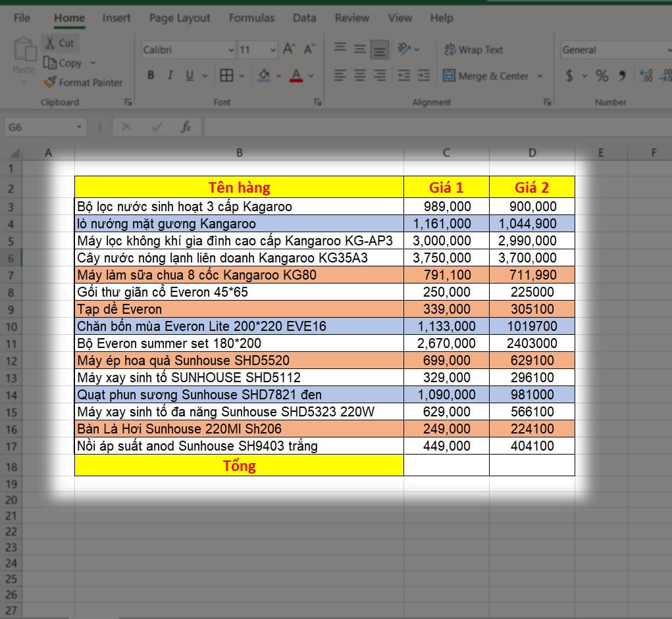Toggle Wrap Text for cells
The height and width of the screenshot is (619, 672).
tap(473, 49)
